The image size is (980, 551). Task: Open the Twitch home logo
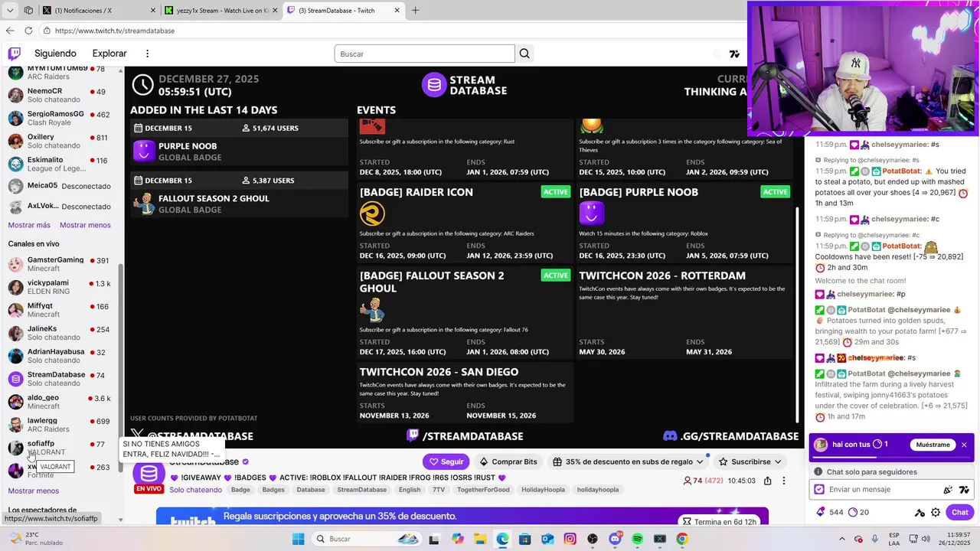(14, 54)
